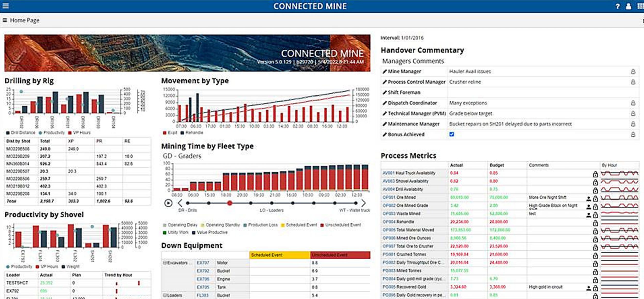Click the Mine Manager comment lock icon

(633, 72)
